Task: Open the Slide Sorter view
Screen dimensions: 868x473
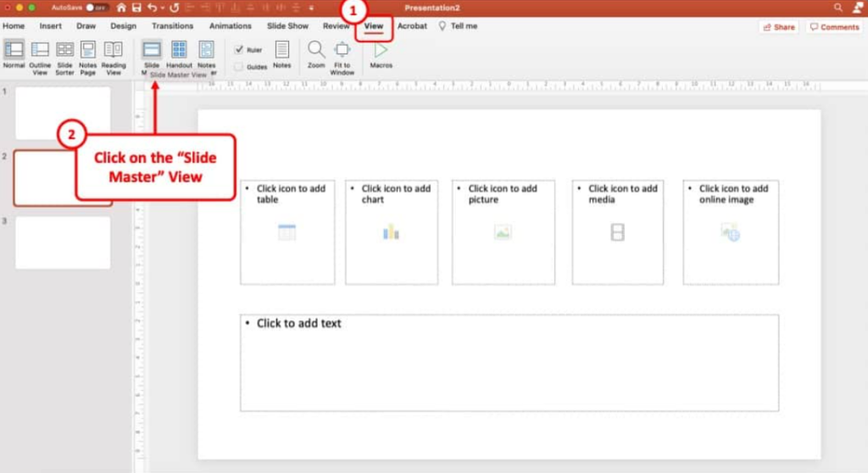Action: (x=64, y=51)
